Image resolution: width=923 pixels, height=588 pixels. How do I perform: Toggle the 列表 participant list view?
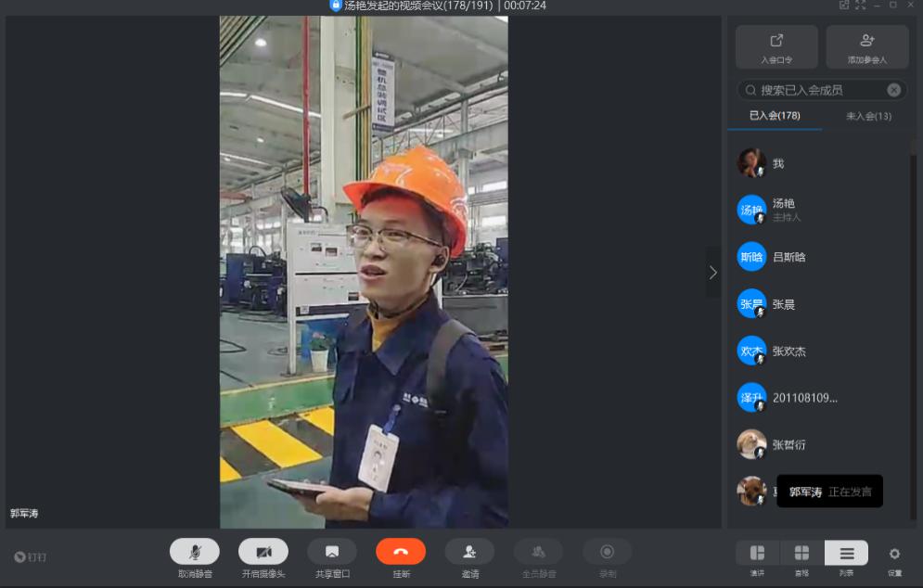point(846,554)
